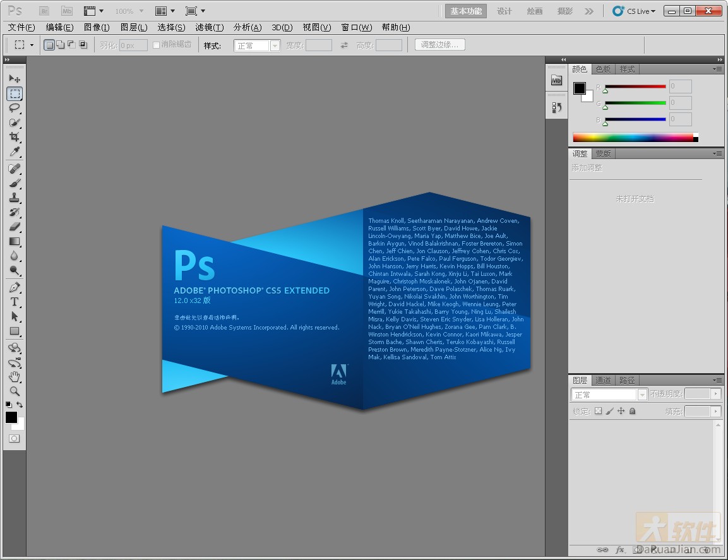Select the Zoom tool
This screenshot has height=560, width=728.
coord(14,391)
